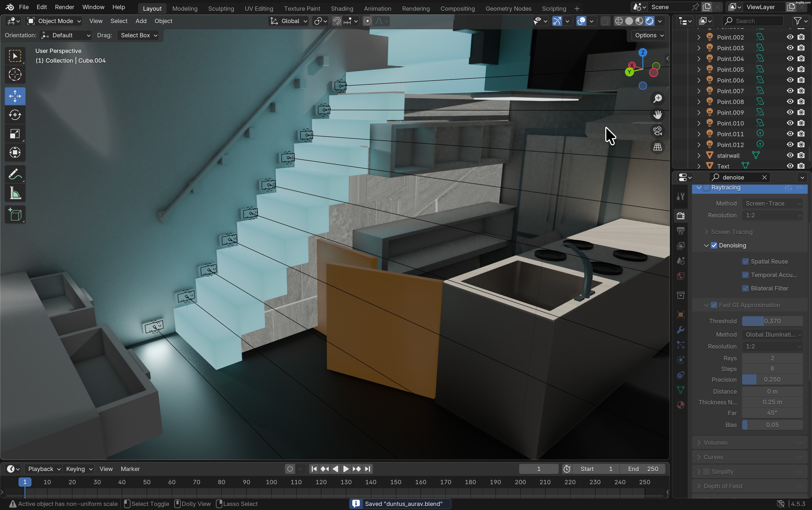This screenshot has height=510, width=812.
Task: Clear the denoise search field
Action: tap(764, 177)
